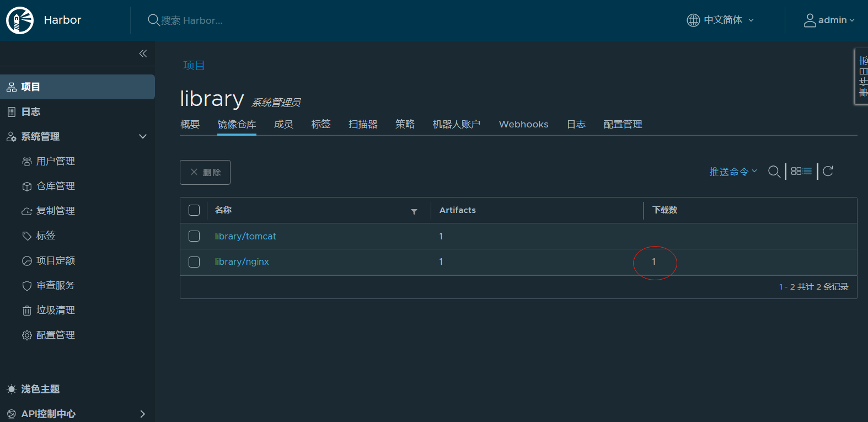Click the 日志 log icon in sidebar
Screen dimensions: 868x422
coord(12,112)
